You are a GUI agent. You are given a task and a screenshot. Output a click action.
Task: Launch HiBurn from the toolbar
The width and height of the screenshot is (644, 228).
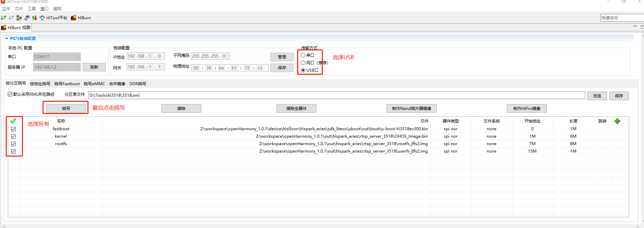pyautogui.click(x=81, y=18)
